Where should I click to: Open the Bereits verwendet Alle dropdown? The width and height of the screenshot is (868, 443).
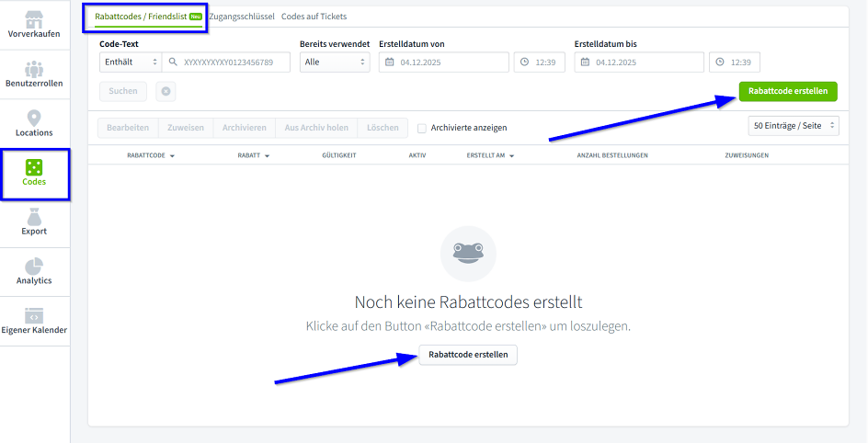point(335,62)
